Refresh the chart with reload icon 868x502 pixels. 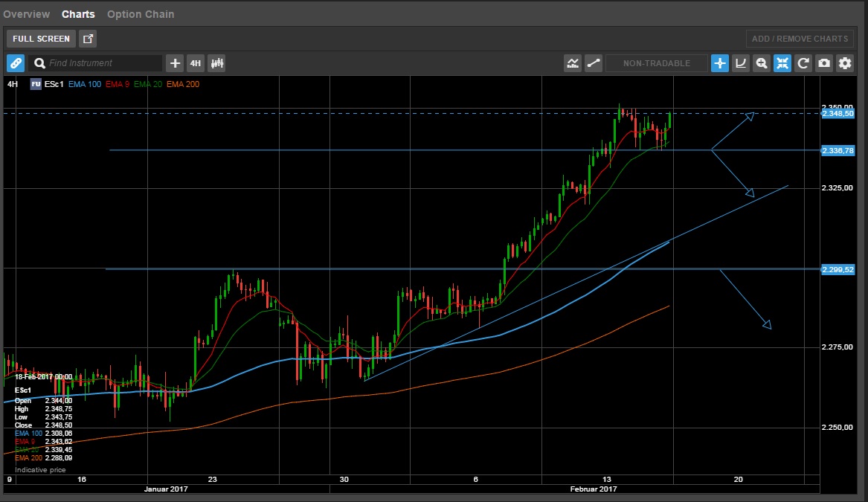tap(803, 63)
